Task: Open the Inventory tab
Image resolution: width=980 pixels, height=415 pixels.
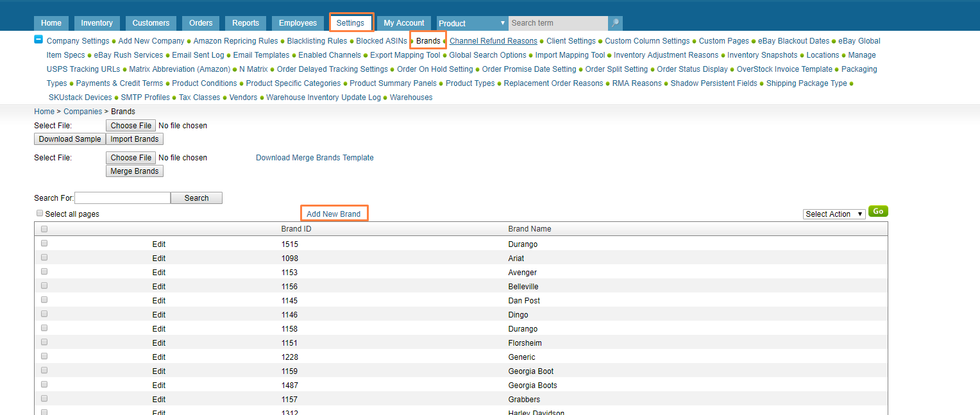Action: point(97,23)
